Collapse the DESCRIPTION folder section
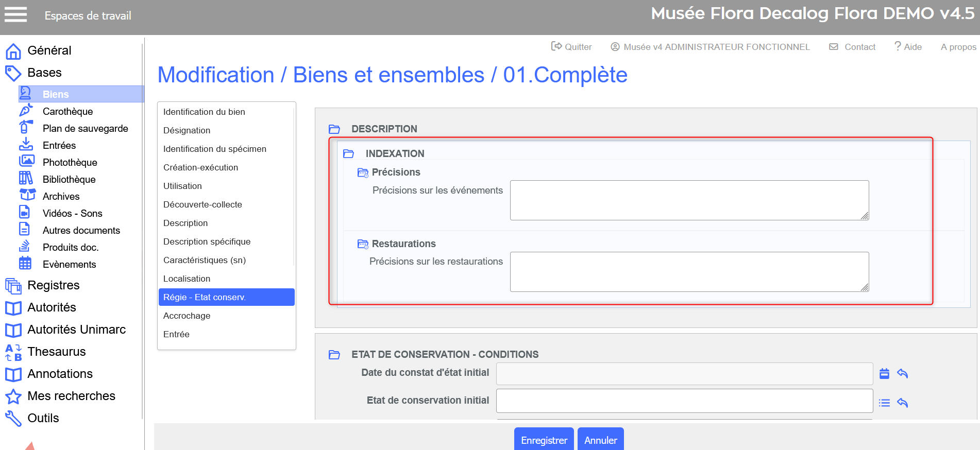This screenshot has height=450, width=980. click(334, 129)
